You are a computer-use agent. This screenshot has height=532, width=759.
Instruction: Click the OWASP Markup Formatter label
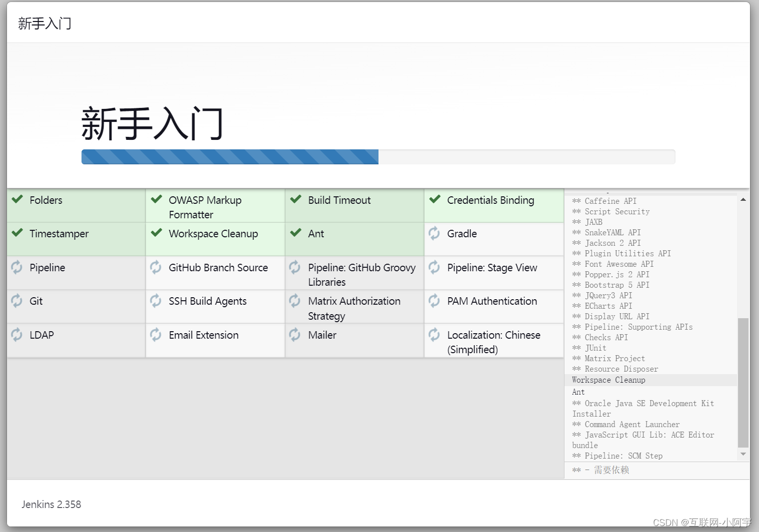(205, 207)
